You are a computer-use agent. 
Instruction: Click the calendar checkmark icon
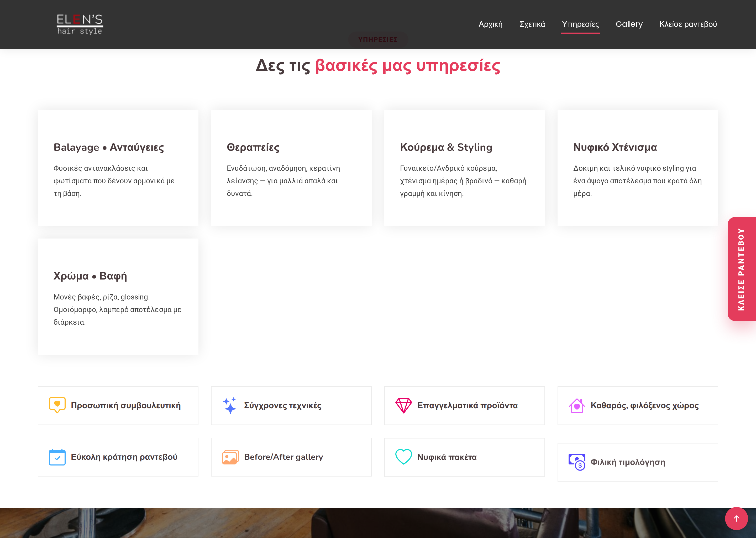[x=57, y=457]
